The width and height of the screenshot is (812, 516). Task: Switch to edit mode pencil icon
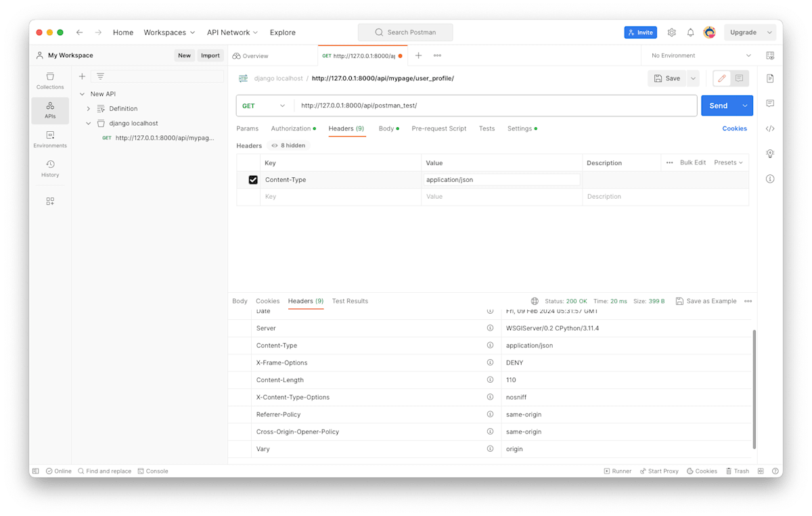click(722, 78)
